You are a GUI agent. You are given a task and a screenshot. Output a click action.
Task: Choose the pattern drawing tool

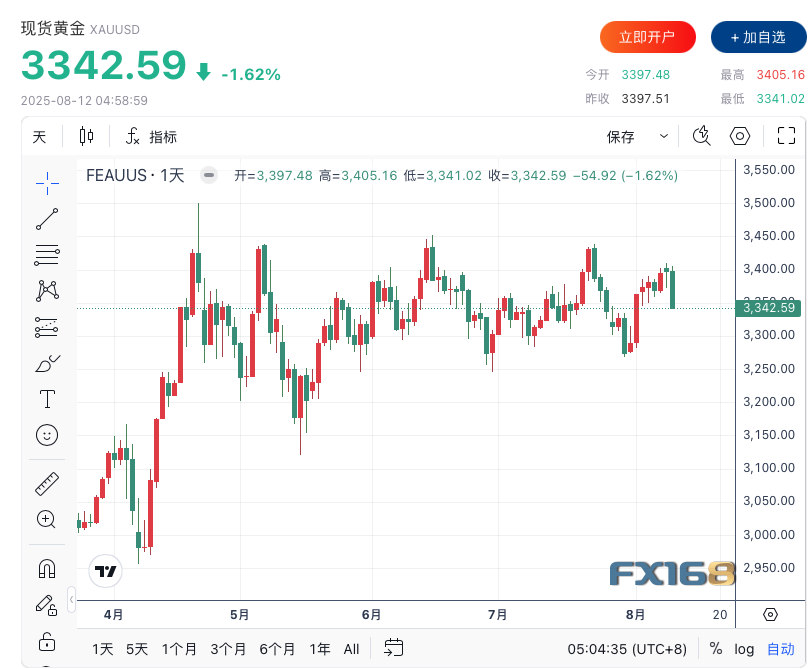[x=47, y=291]
